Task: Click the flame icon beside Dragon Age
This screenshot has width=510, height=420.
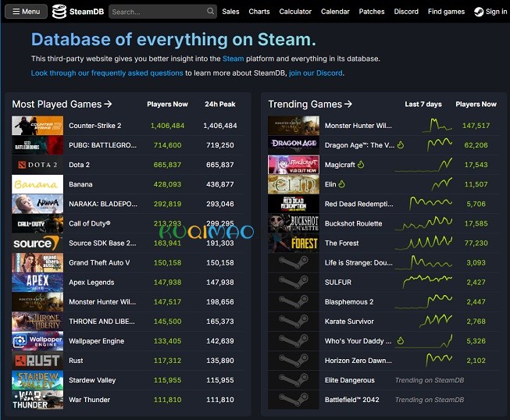Action: [x=401, y=145]
